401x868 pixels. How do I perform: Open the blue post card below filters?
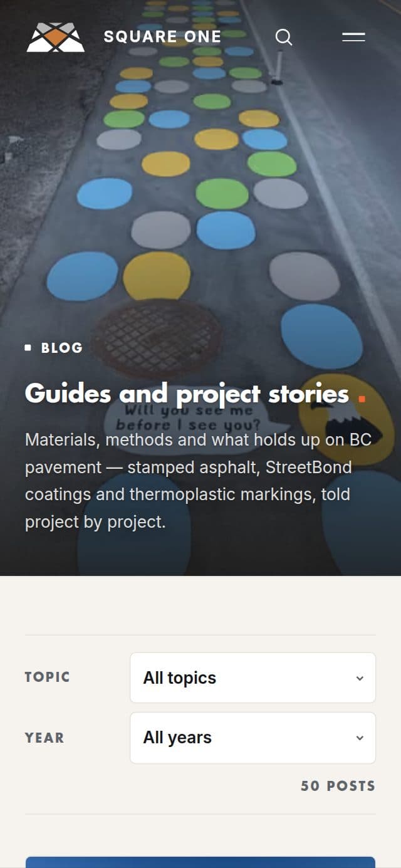(200, 862)
